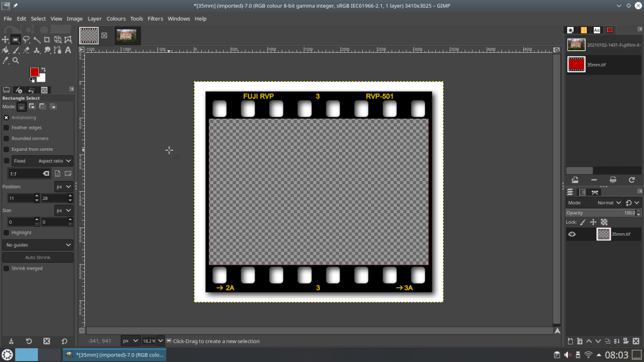Click the foreground red colour swatch

[x=34, y=72]
